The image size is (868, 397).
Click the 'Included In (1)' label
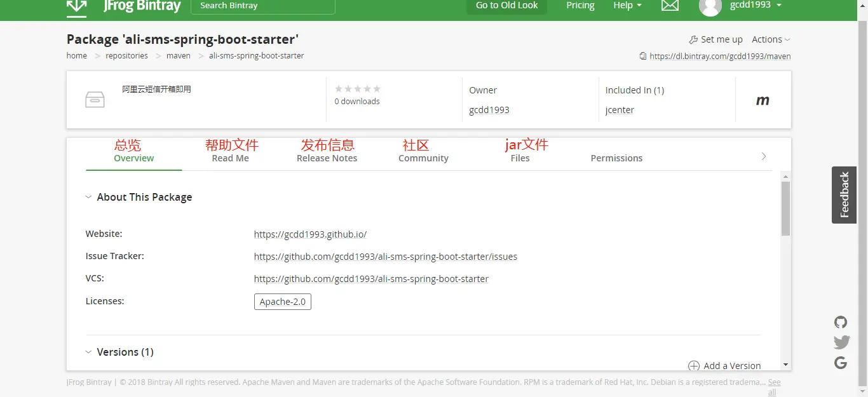[635, 90]
